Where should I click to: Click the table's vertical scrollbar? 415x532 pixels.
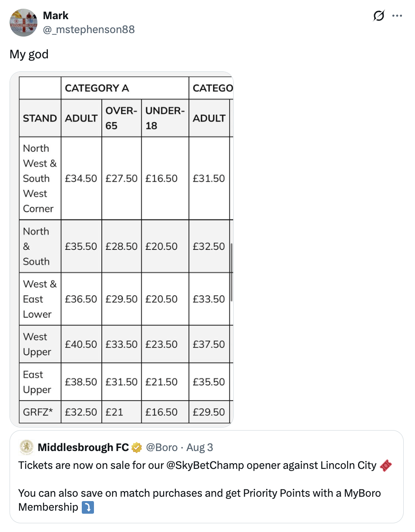[x=231, y=272]
